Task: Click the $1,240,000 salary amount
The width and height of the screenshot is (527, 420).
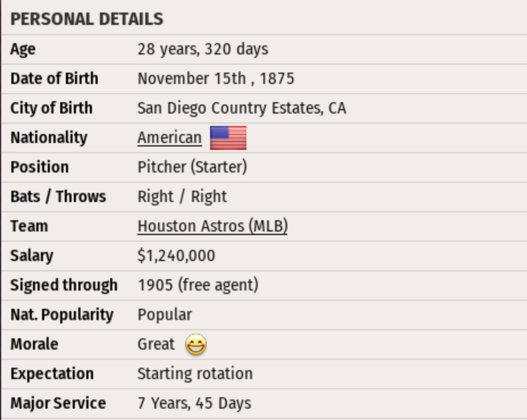Action: (x=176, y=256)
